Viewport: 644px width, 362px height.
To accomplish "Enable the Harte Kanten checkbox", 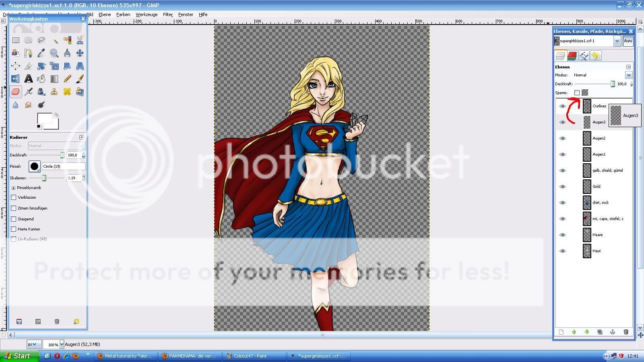I will click(14, 229).
